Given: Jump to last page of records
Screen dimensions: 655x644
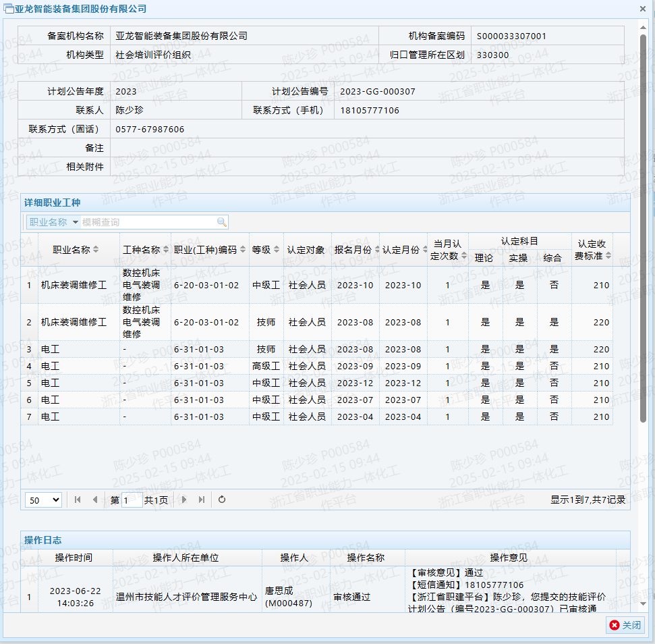Looking at the screenshot, I should 202,500.
